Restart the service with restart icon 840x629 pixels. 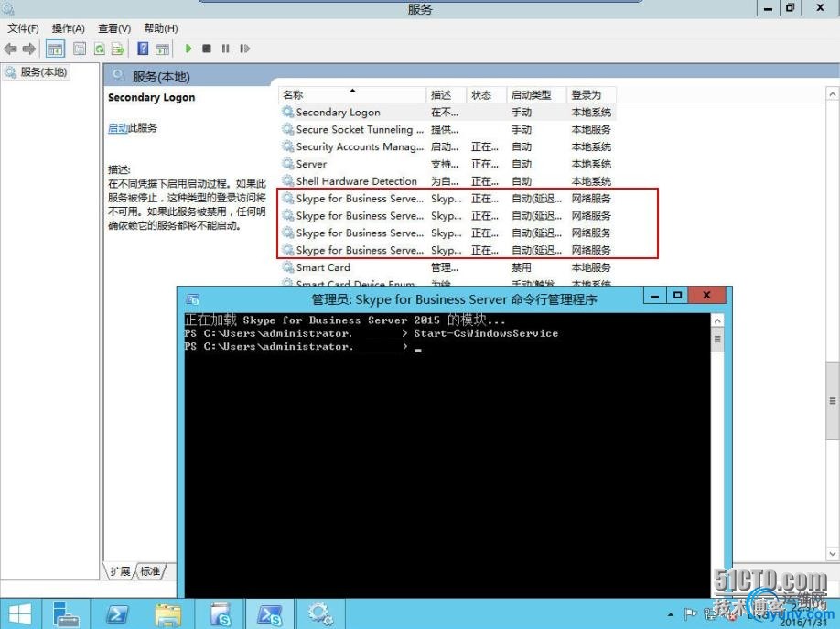click(245, 49)
